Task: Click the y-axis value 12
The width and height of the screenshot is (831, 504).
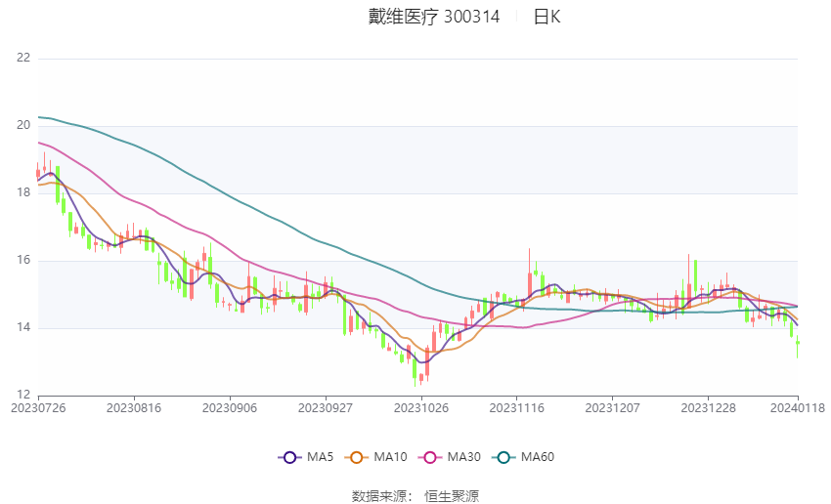Action: click(x=23, y=395)
